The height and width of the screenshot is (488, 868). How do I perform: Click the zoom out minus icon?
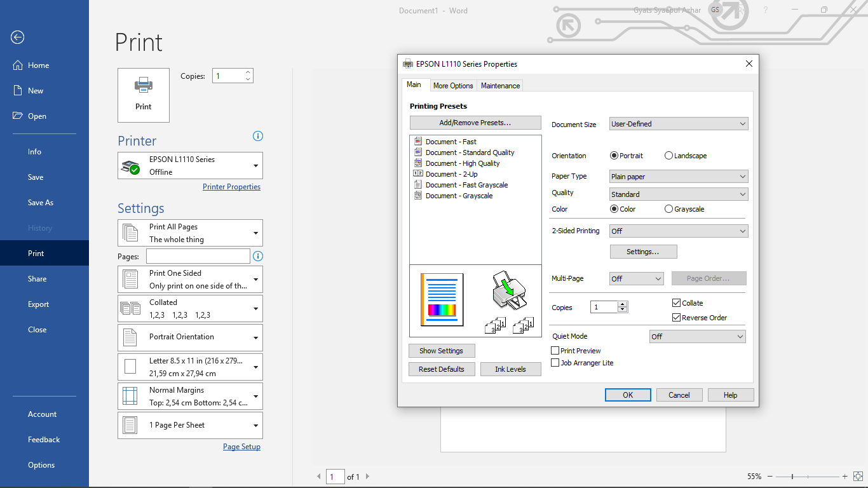[x=770, y=476]
